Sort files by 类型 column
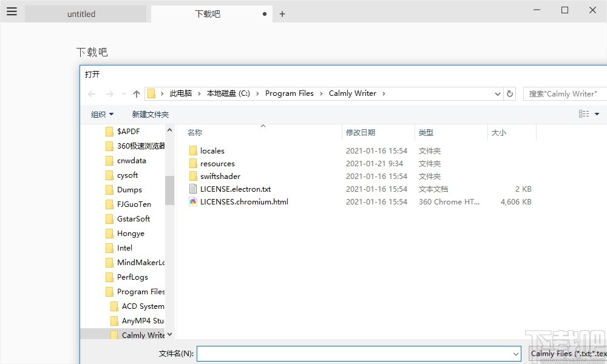607x364 pixels. pos(426,133)
